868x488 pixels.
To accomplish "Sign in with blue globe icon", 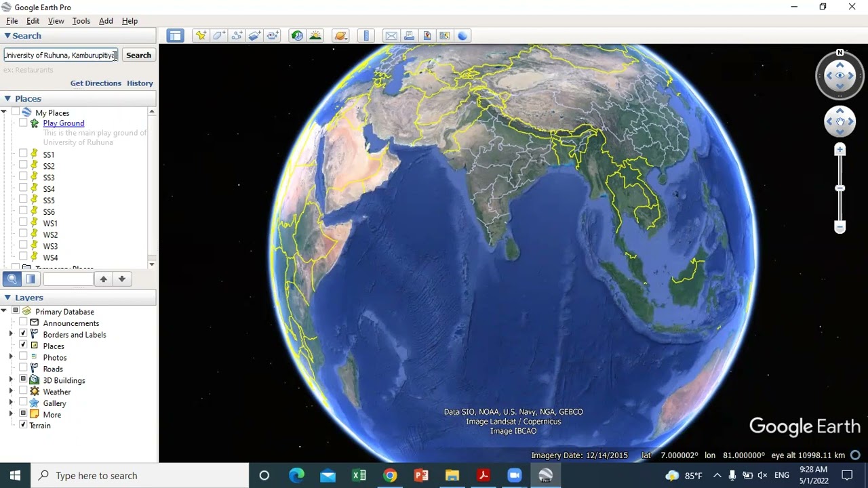I will click(462, 36).
